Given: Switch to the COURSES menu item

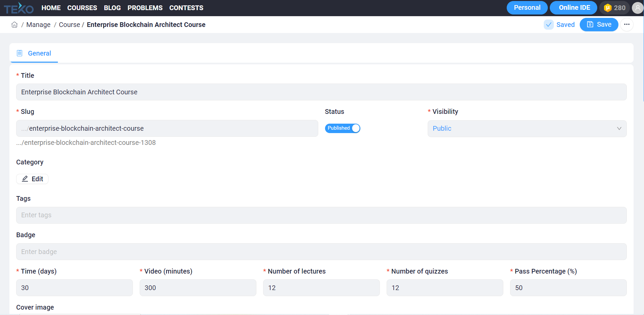Looking at the screenshot, I should pos(82,8).
